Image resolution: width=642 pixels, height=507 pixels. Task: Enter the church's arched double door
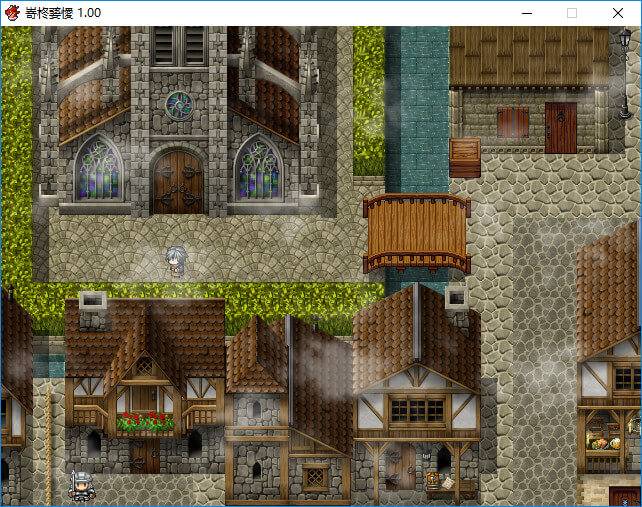coord(177,182)
